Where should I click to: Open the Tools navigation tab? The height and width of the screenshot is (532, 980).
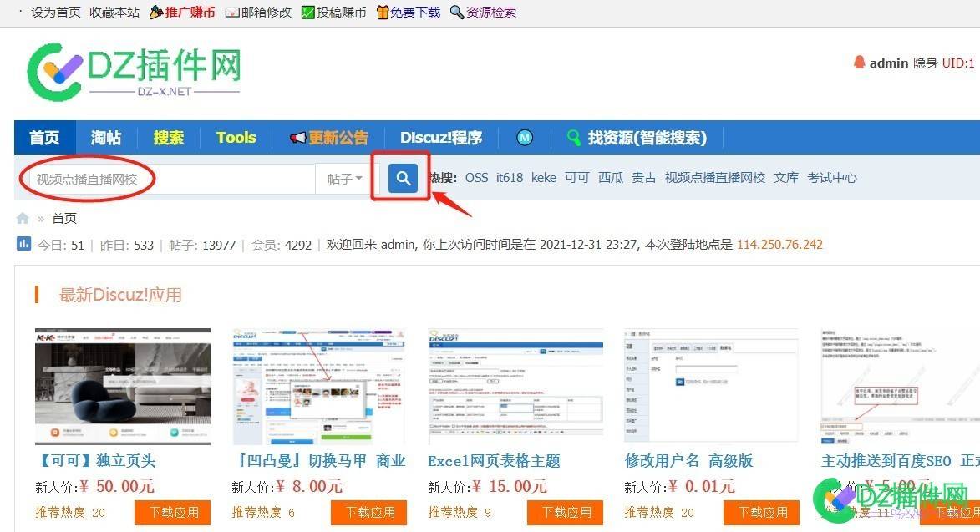(236, 137)
